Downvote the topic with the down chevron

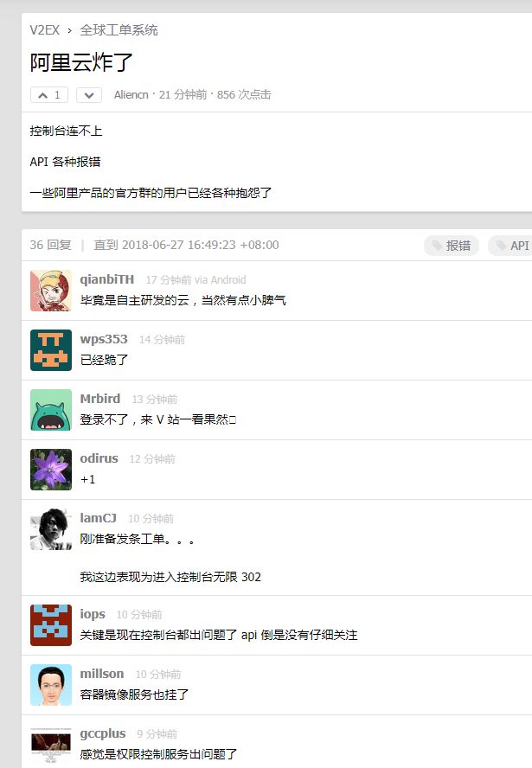pos(88,95)
